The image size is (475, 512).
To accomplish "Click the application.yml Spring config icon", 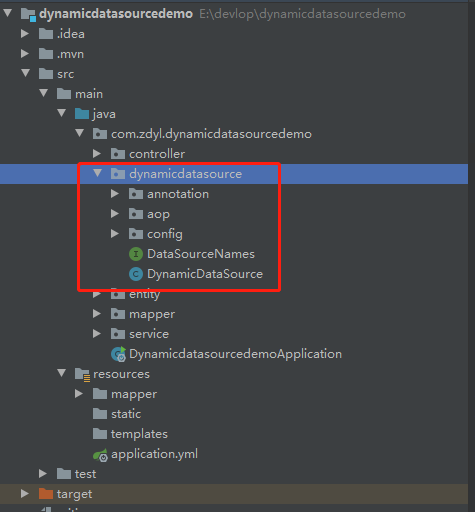I will click(100, 455).
